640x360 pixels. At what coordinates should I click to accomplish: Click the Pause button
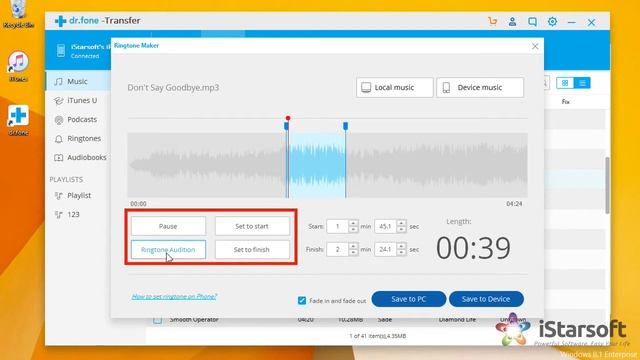point(168,226)
